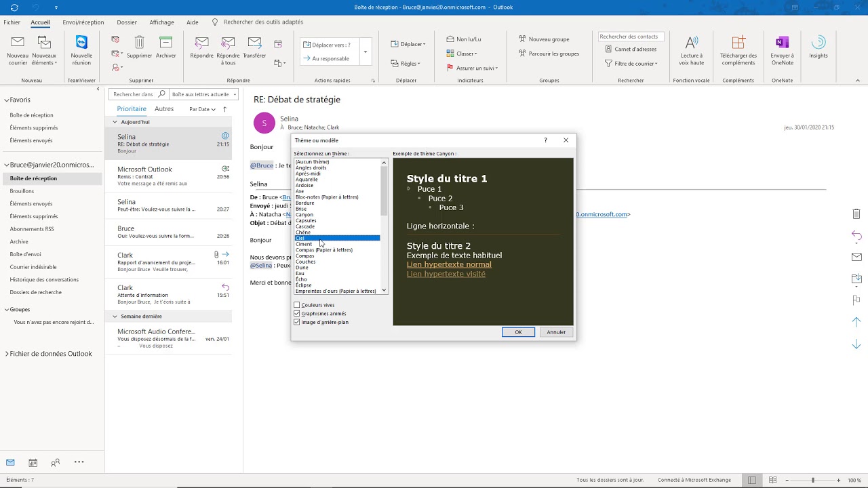Switch to the Autres inbox tab
Image resolution: width=868 pixels, height=488 pixels.
(164, 109)
